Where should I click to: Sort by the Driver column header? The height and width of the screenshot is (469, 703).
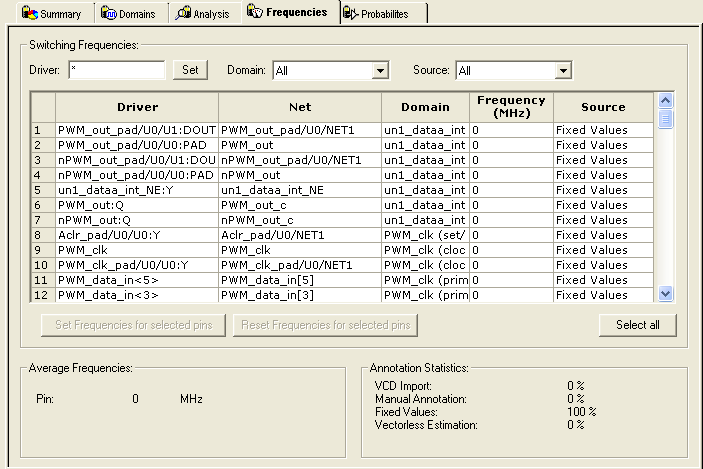pyautogui.click(x=137, y=107)
